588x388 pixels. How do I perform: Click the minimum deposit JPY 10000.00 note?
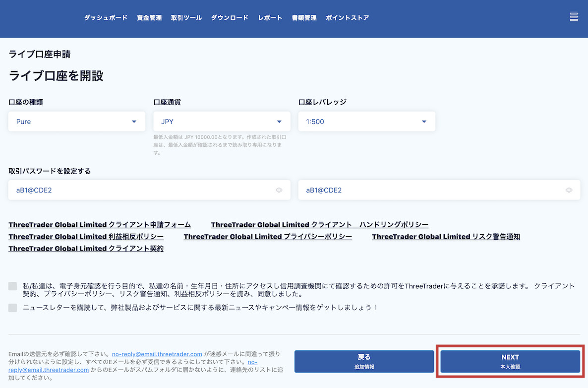[x=220, y=145]
